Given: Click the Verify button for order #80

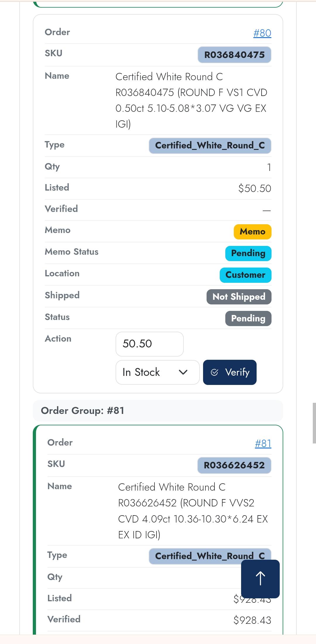Looking at the screenshot, I should coord(230,372).
